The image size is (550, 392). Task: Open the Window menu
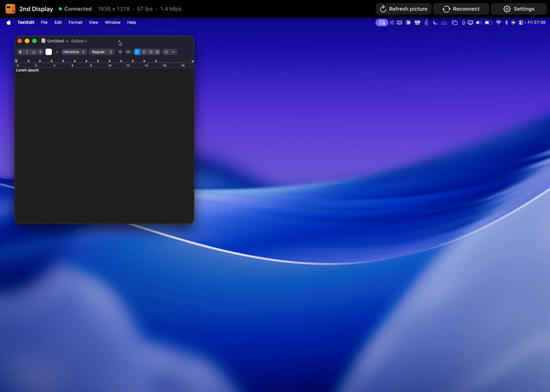click(113, 22)
